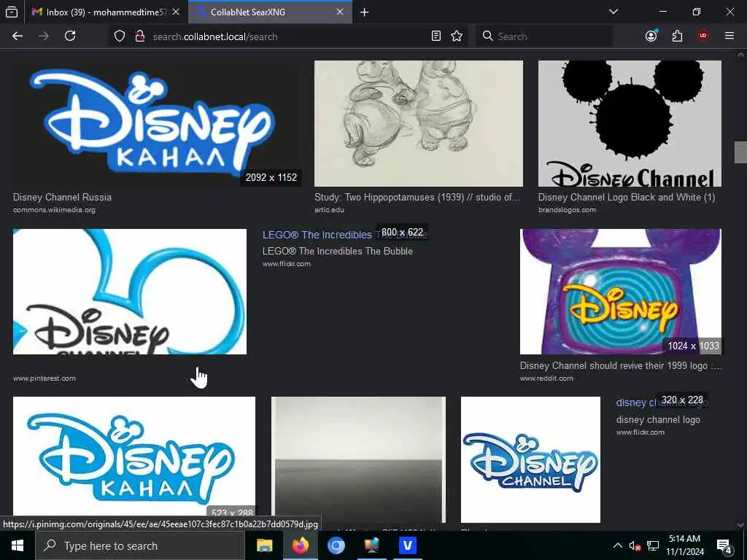This screenshot has height=560, width=747.
Task: Reload the current page
Action: pyautogui.click(x=70, y=36)
